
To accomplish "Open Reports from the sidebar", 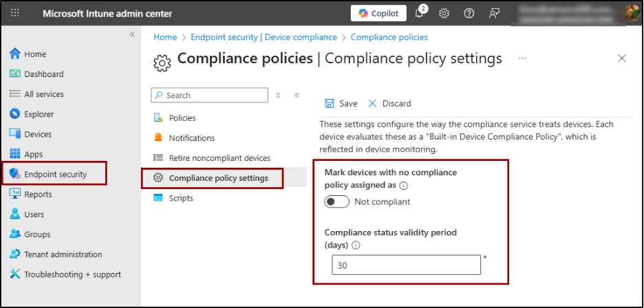I will [x=39, y=195].
